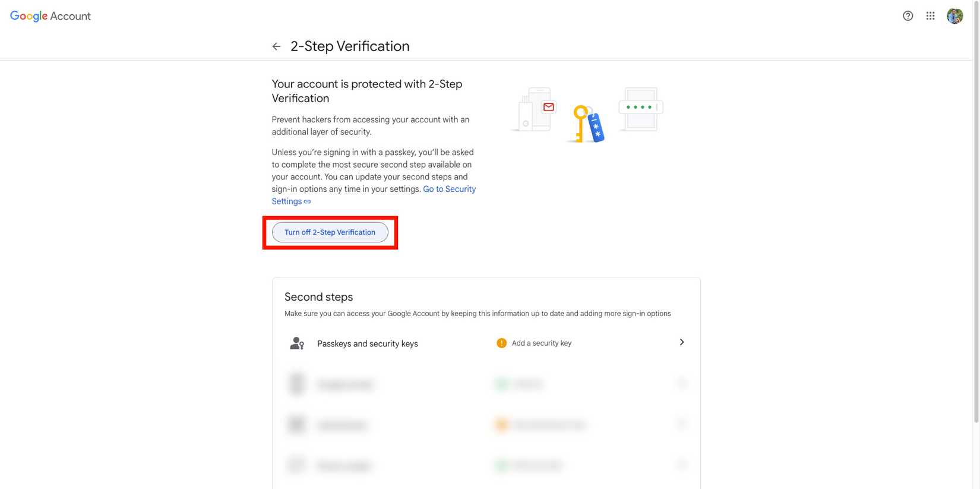The height and width of the screenshot is (489, 980).
Task: Select the Add a security key text
Action: (542, 343)
